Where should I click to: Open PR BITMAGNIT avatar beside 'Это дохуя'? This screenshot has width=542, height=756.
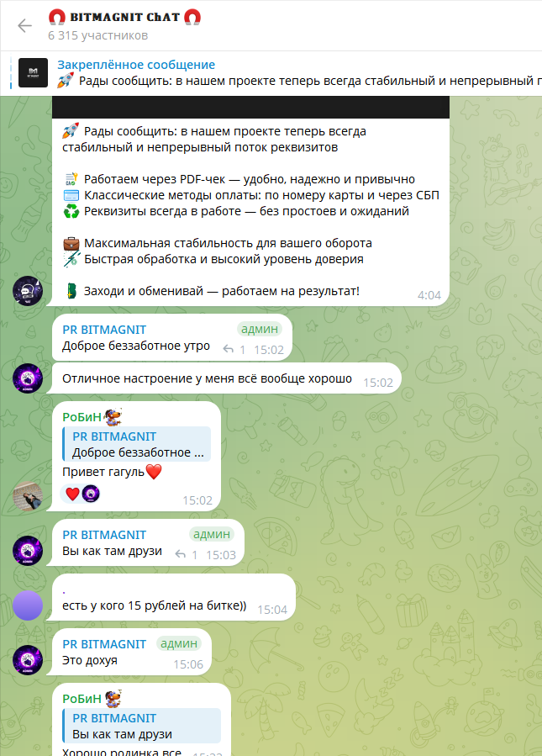click(x=28, y=659)
